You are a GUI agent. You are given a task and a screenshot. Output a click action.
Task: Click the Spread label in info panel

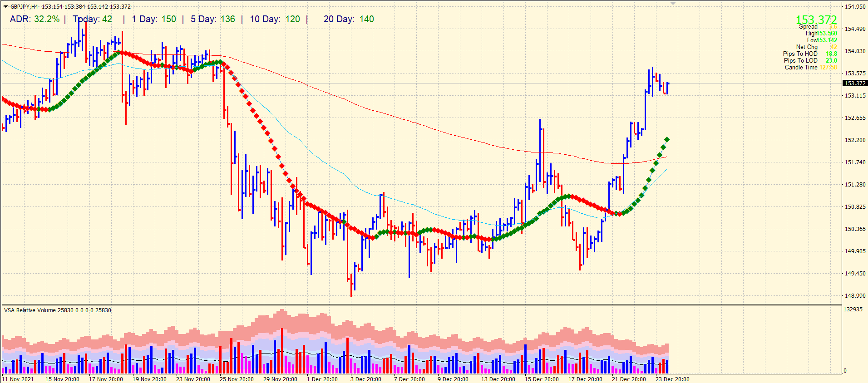click(808, 27)
